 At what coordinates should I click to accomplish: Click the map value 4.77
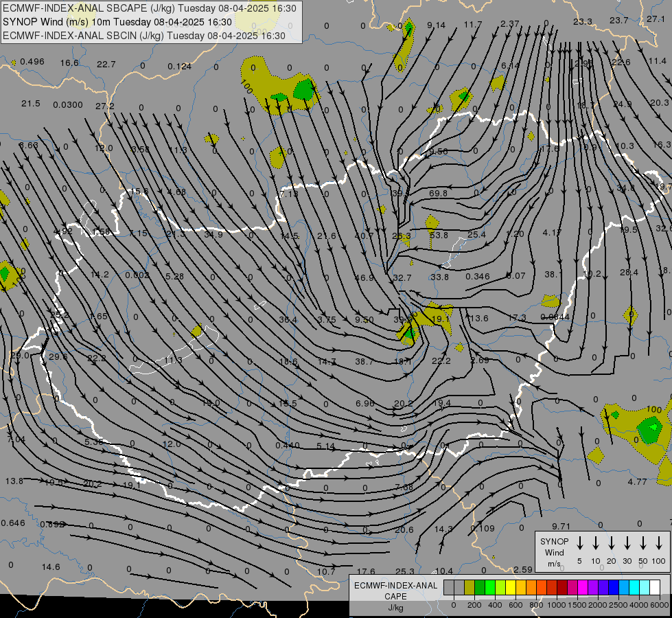pyautogui.click(x=637, y=482)
